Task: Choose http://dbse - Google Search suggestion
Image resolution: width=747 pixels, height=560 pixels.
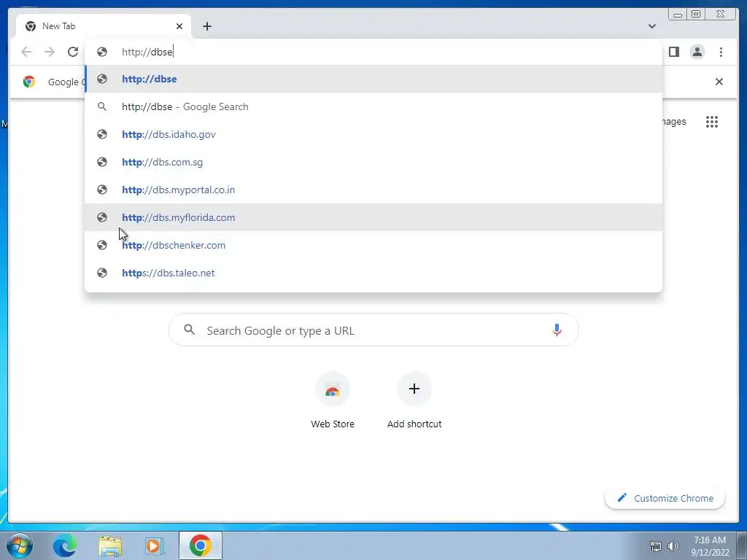Action: click(373, 106)
